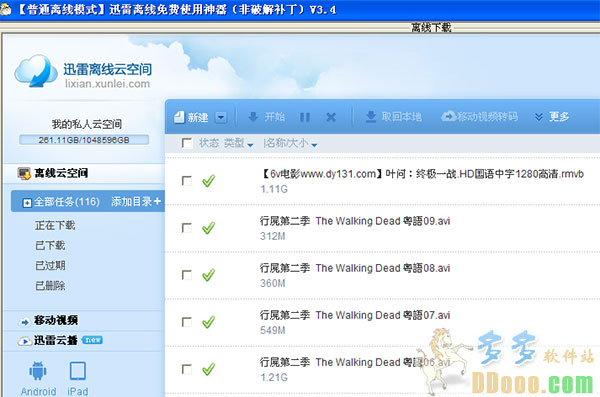The height and width of the screenshot is (397, 600).
Task: Open file 行屍第二季 The Walking Dead 粤語08.avi
Action: point(355,268)
